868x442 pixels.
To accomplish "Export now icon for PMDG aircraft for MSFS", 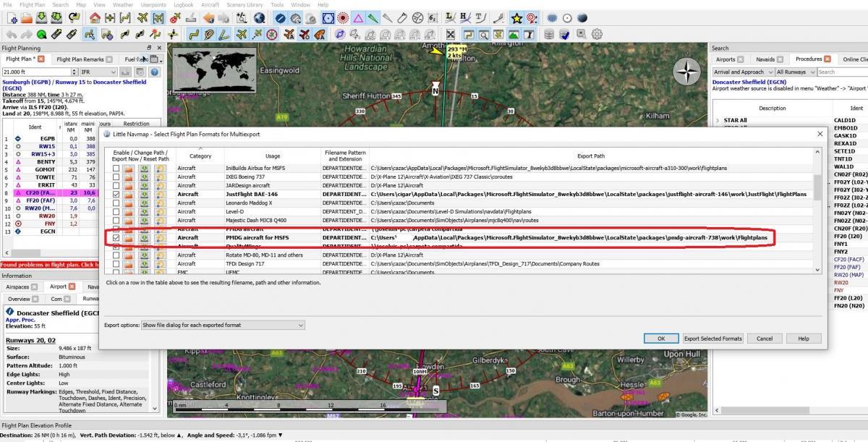I will coord(144,237).
